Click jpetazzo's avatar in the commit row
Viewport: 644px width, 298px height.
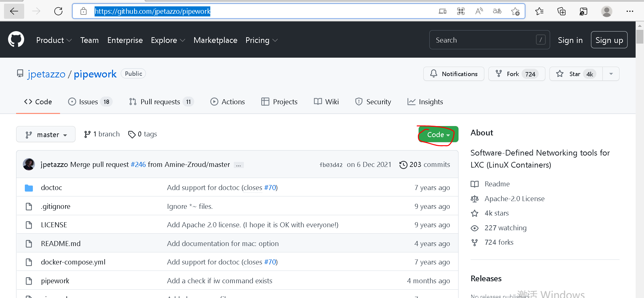pos(29,164)
